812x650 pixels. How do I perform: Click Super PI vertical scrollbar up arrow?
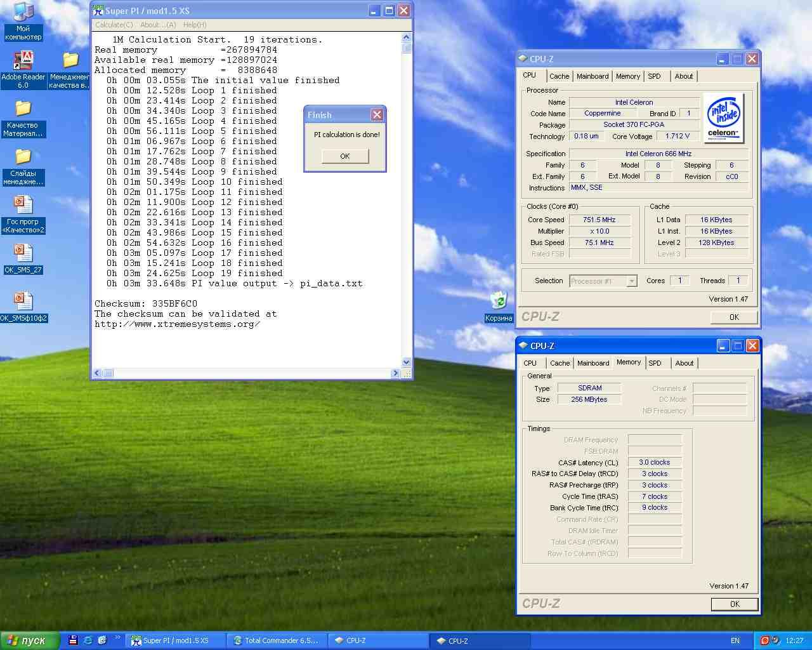point(407,37)
